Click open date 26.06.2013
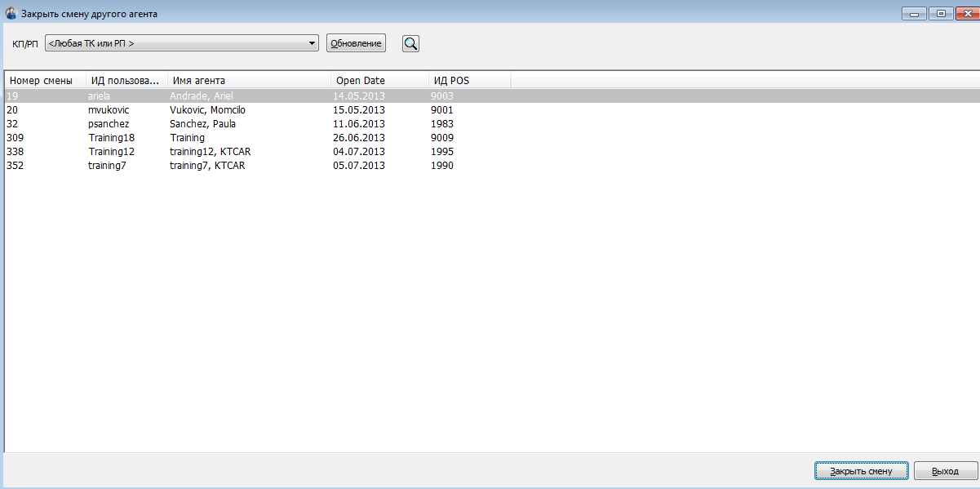The image size is (980, 489). coord(358,138)
